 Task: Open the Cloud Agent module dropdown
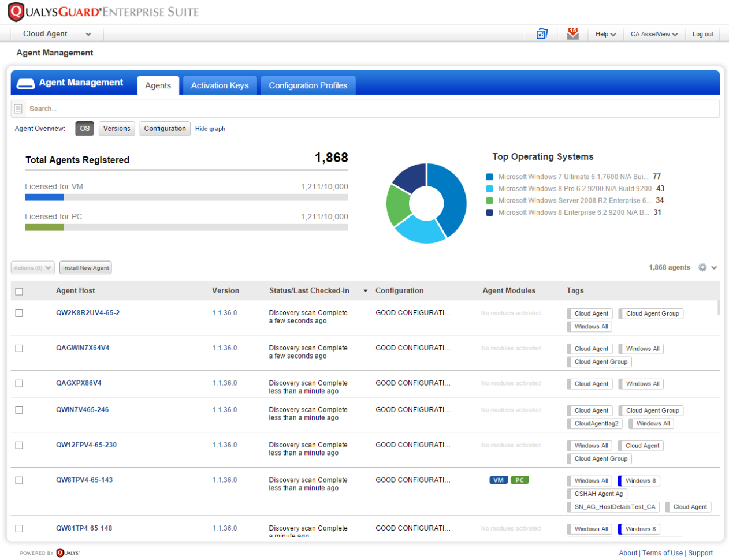[x=56, y=33]
